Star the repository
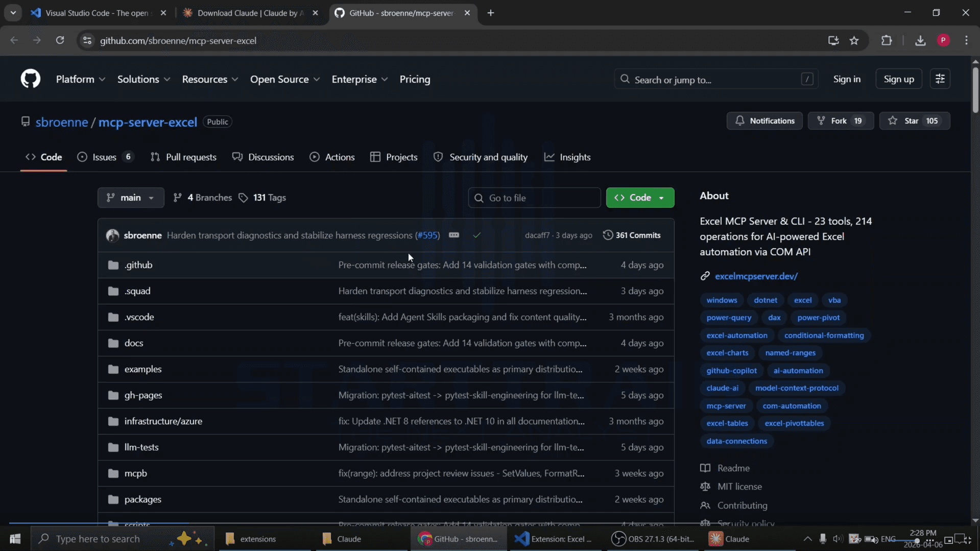The height and width of the screenshot is (551, 980). click(x=915, y=121)
